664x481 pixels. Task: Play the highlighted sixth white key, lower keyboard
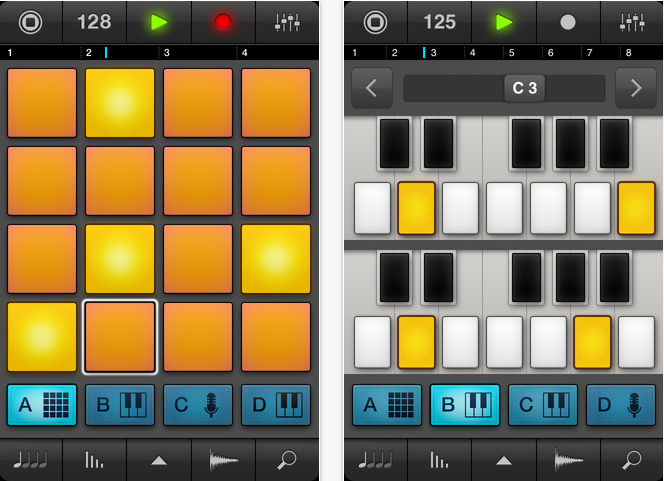[x=592, y=342]
